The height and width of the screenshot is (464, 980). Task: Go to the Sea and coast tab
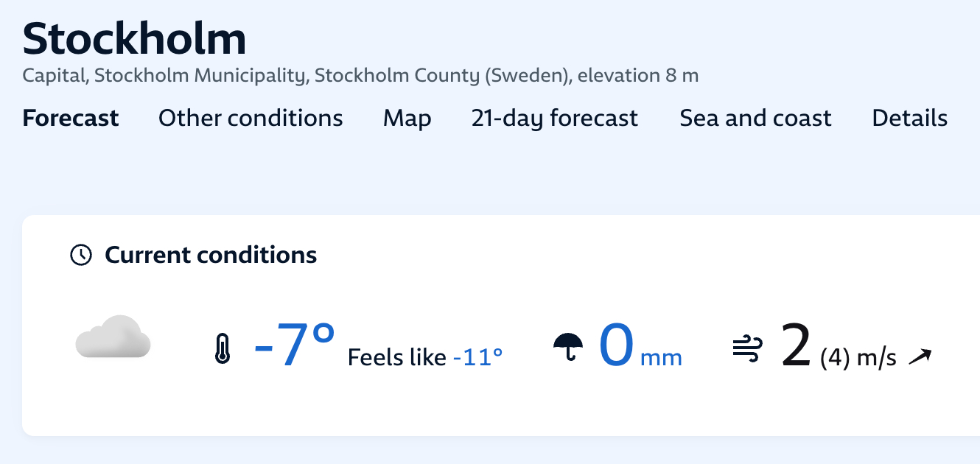(x=755, y=118)
